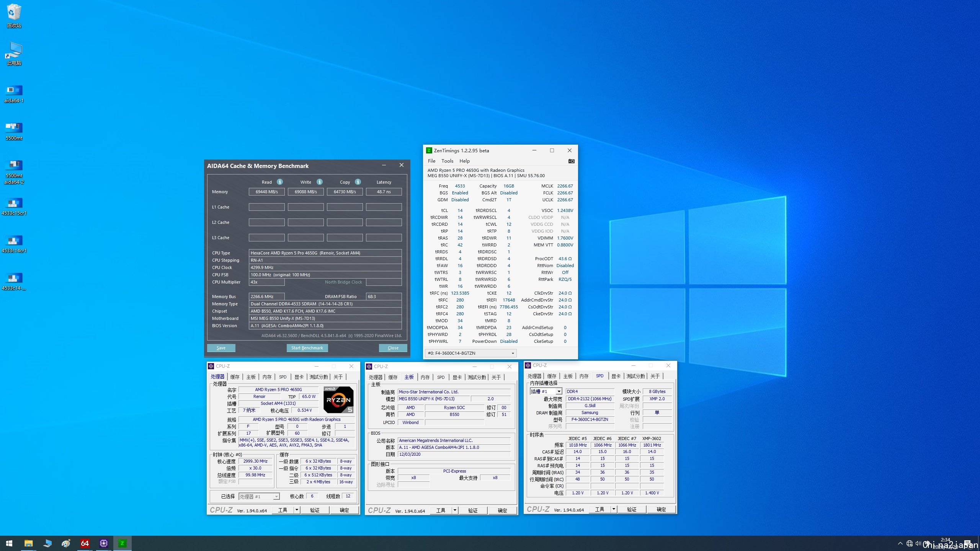Click CPU Clock field 4299.9 MHz
Viewport: 980px width, 551px height.
pos(325,267)
